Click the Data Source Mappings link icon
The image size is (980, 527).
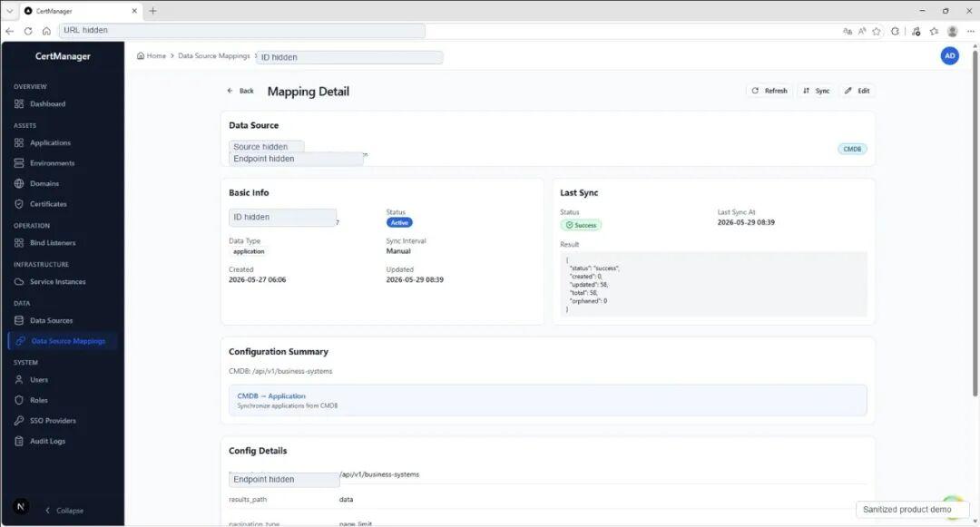[x=20, y=341]
